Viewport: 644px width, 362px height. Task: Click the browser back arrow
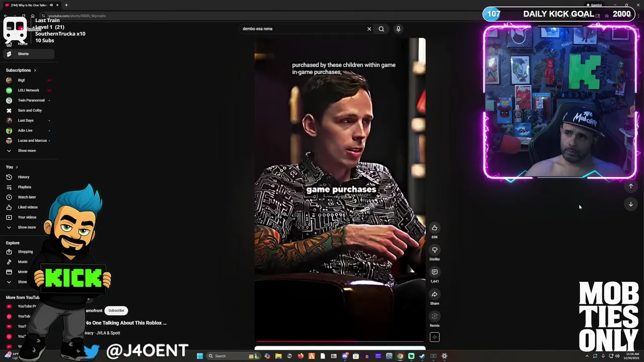[6, 16]
